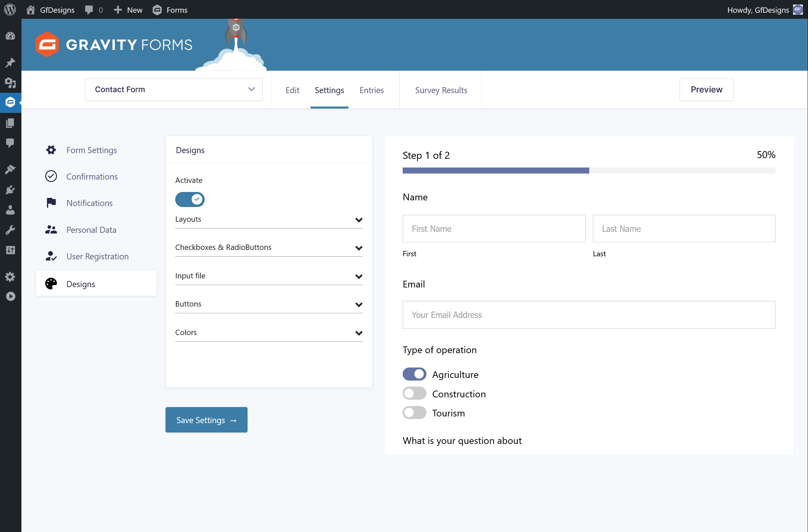Click the New plus icon
Viewport: 808px width, 532px height.
pyautogui.click(x=118, y=10)
